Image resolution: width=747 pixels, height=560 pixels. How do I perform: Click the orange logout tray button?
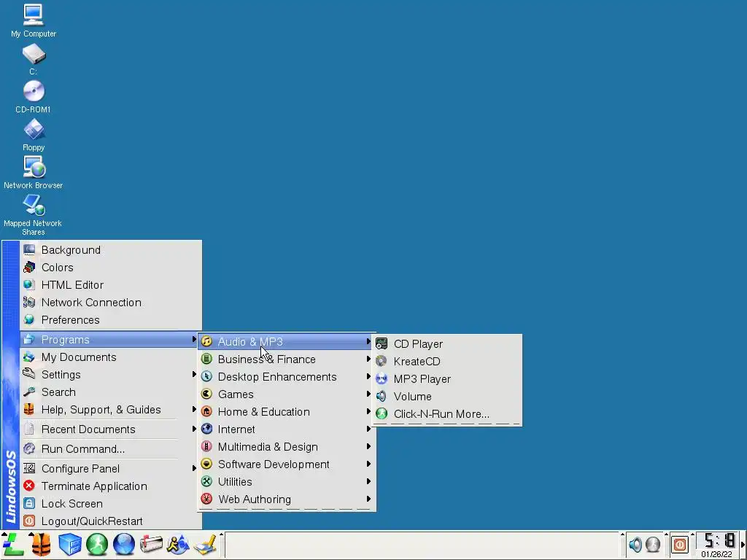click(680, 544)
